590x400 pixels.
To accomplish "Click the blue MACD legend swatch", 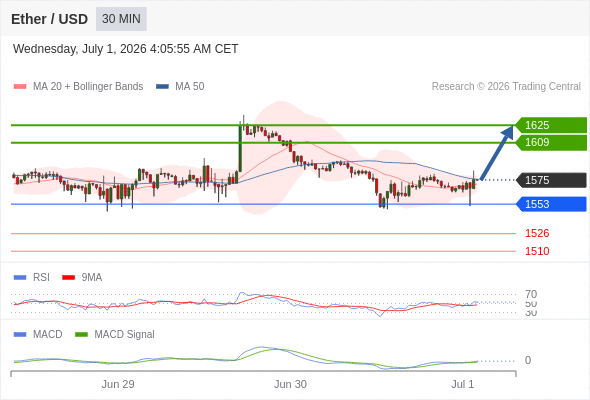I will pyautogui.click(x=20, y=335).
